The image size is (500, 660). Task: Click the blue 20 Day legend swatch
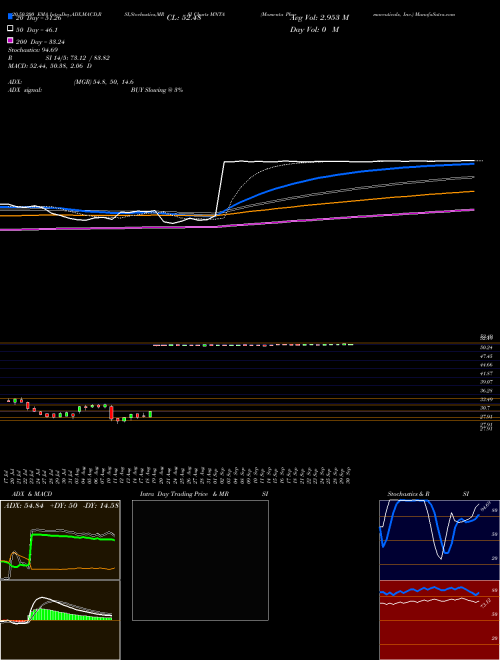pos(10,16)
